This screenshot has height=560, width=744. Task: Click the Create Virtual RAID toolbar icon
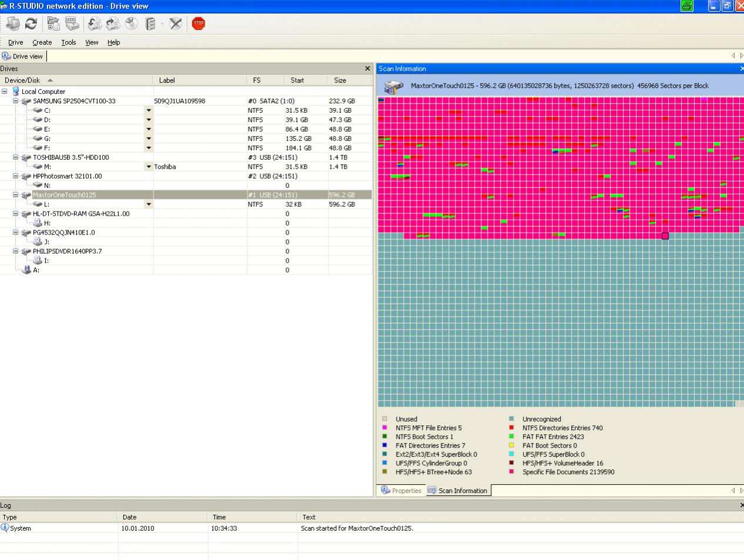(x=150, y=24)
